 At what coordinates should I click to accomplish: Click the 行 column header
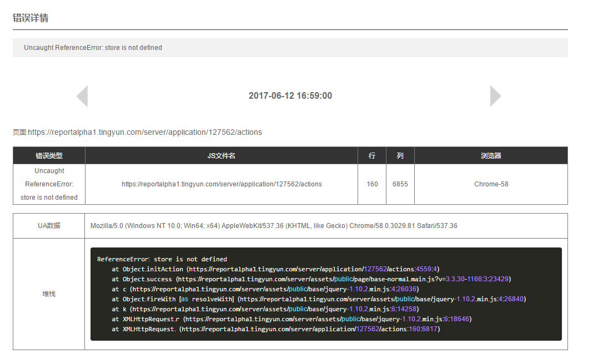tap(372, 156)
